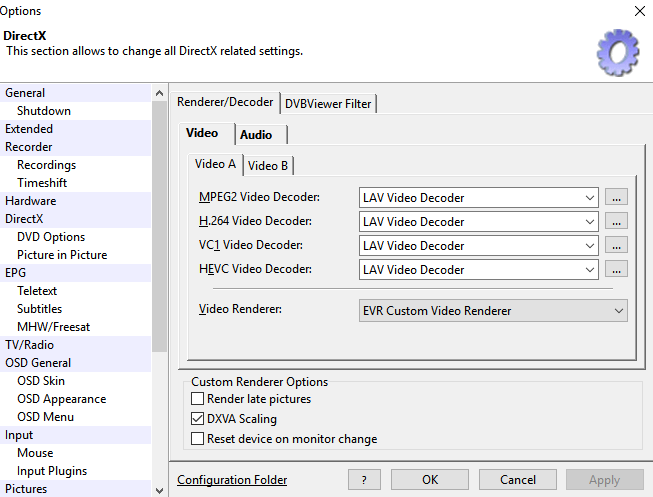Click the ellipsis button beside MPEG2 Video Decoder
Screen dimensions: 653x497
(x=617, y=198)
